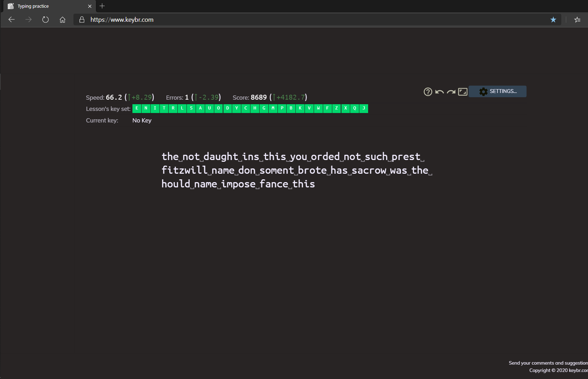Open the favorites list icon
This screenshot has height=379, width=588.
(577, 20)
